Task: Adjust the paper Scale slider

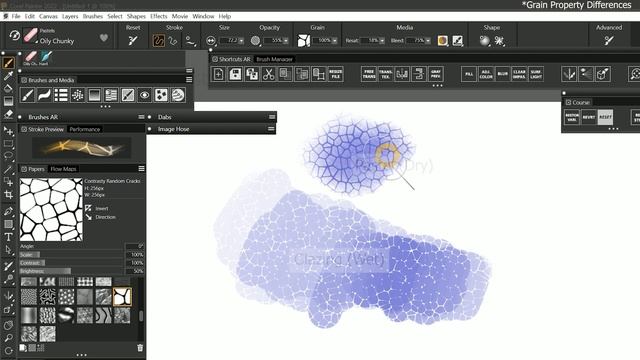Action: point(71,255)
